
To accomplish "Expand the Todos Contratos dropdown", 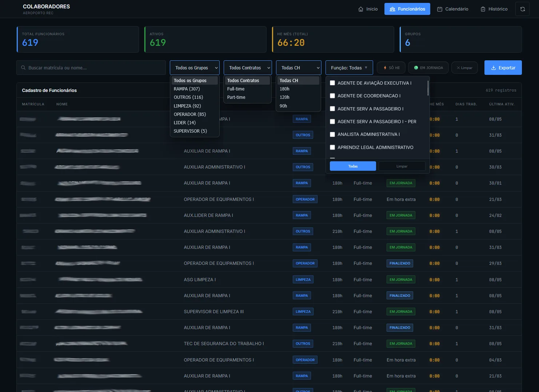I will pos(248,68).
